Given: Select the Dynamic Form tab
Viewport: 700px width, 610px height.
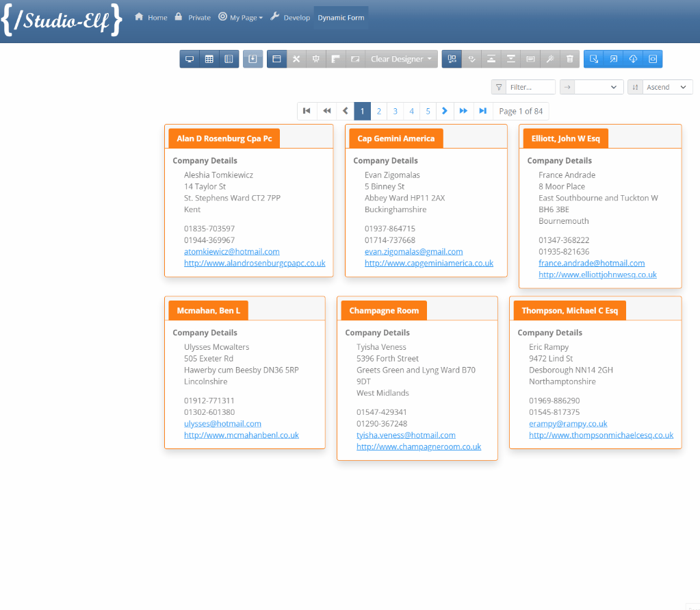Looking at the screenshot, I should point(341,17).
